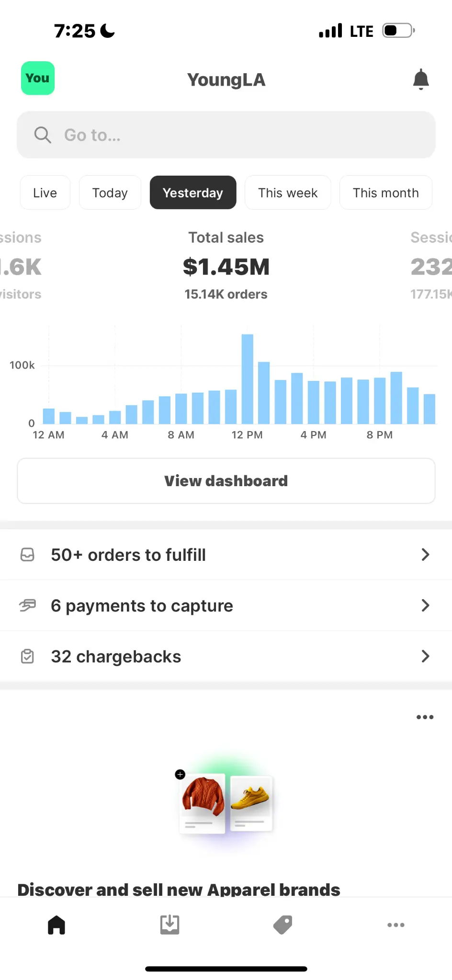Select the Yesterday tab
This screenshot has height=980, width=452.
pyautogui.click(x=193, y=192)
